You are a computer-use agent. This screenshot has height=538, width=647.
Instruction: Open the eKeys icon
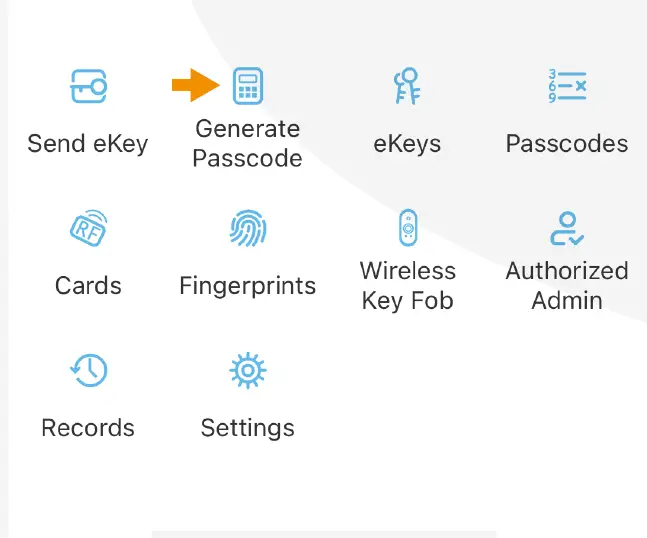click(x=407, y=87)
